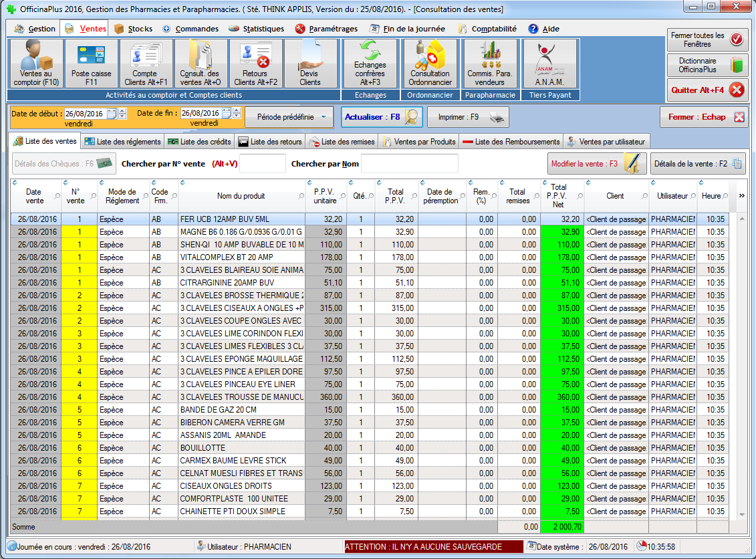This screenshot has height=559, width=756.
Task: Click the Chercher par Nom input field
Action: 409,163
